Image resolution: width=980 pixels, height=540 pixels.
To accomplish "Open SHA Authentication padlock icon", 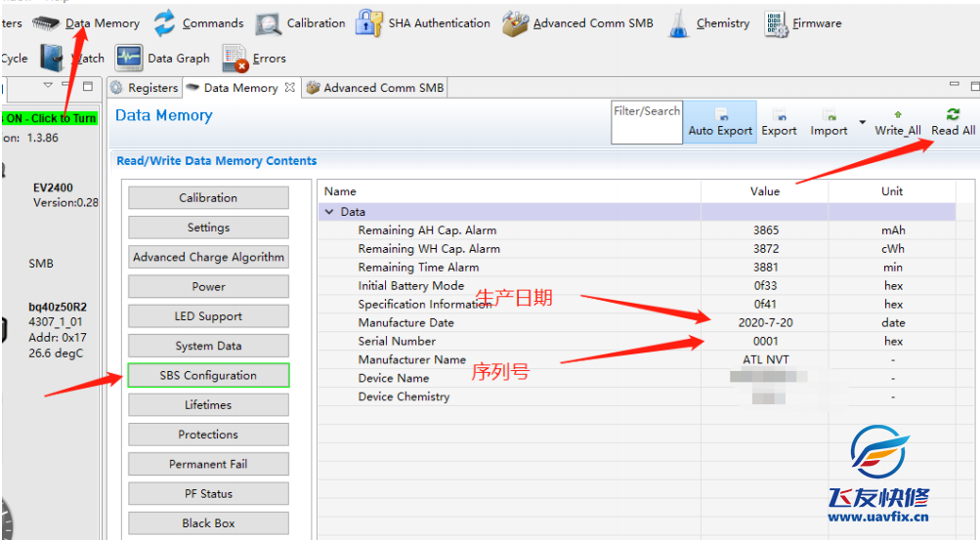I will pos(368,23).
